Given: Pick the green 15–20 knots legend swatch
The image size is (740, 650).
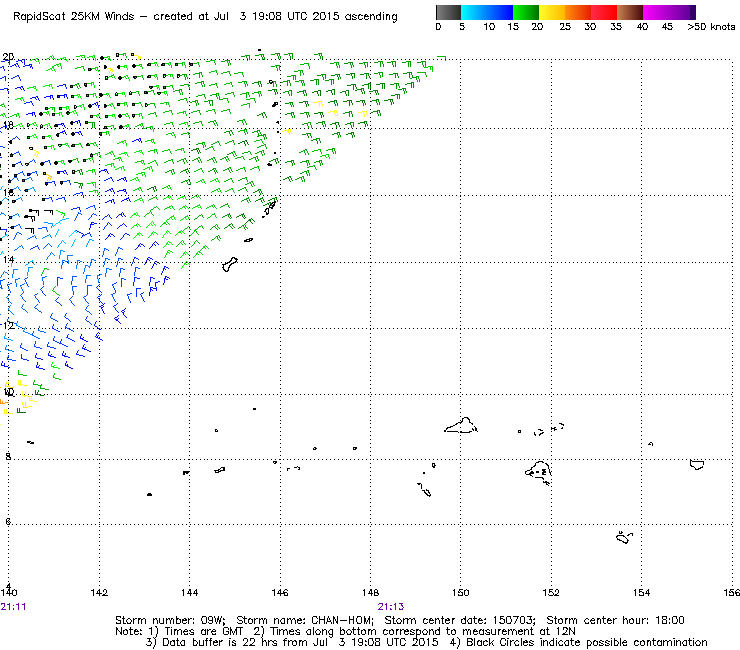Looking at the screenshot, I should [526, 12].
